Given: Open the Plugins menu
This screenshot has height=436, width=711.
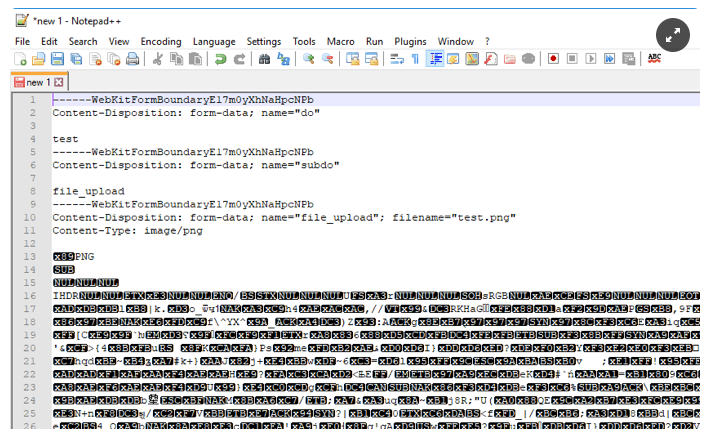Looking at the screenshot, I should [x=410, y=41].
